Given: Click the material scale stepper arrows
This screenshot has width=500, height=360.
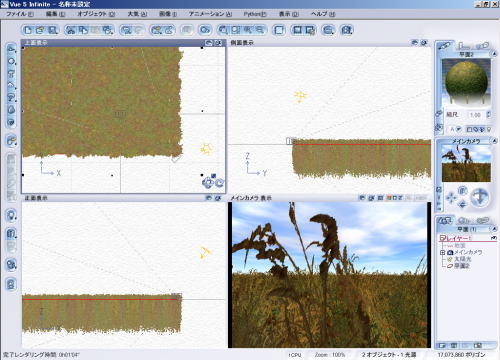Looking at the screenshot, I should pyautogui.click(x=488, y=115).
